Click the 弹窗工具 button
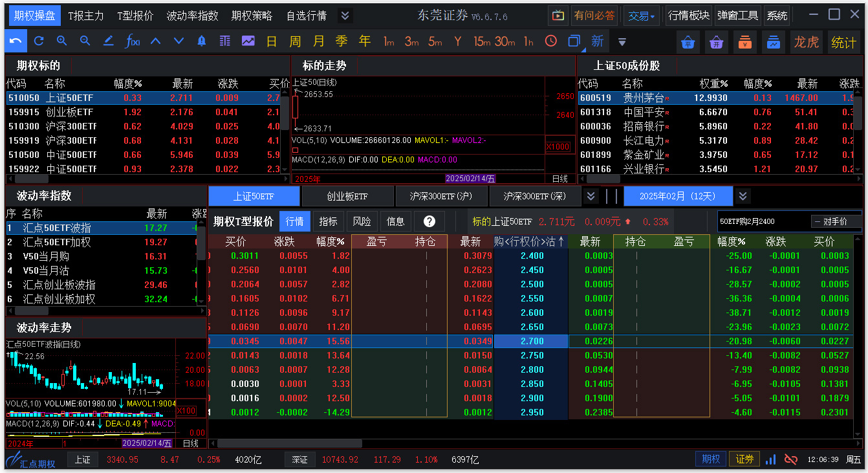Screen dimensions: 868x473 [737, 16]
